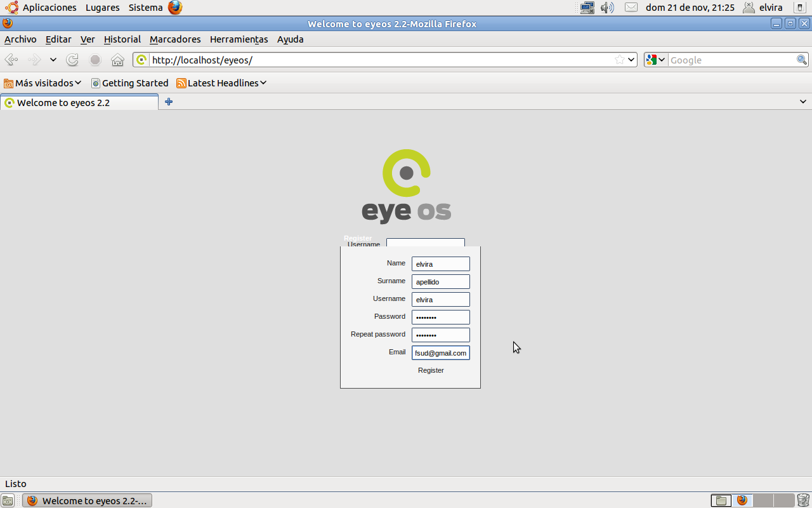Open the list all tabs dropdown
This screenshot has width=812, height=508.
802,102
